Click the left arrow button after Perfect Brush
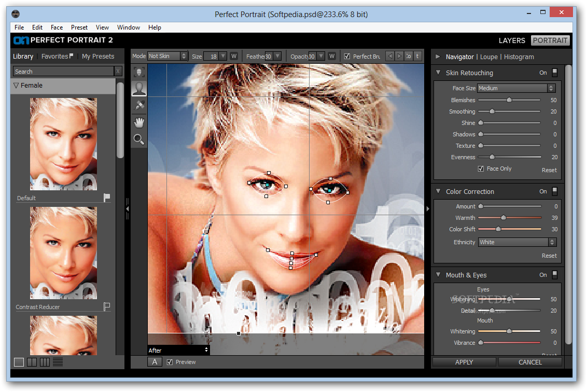Screen dimensions: 587x392 [390, 56]
